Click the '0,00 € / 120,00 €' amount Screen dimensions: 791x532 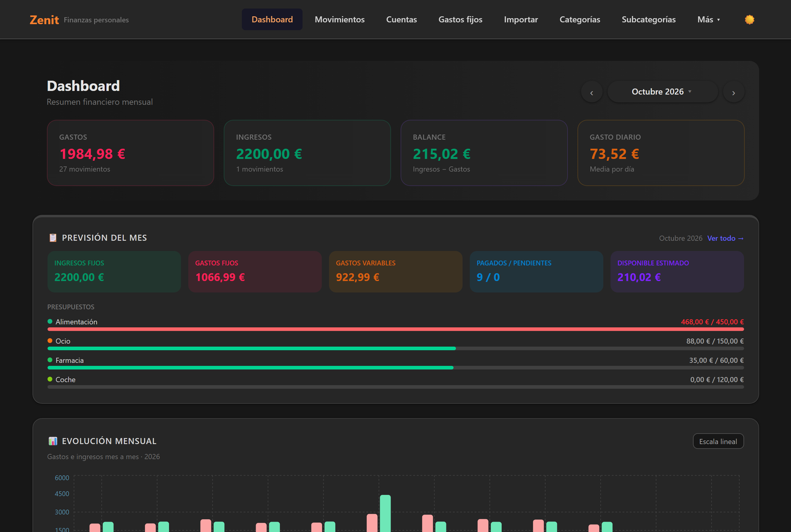click(x=717, y=380)
